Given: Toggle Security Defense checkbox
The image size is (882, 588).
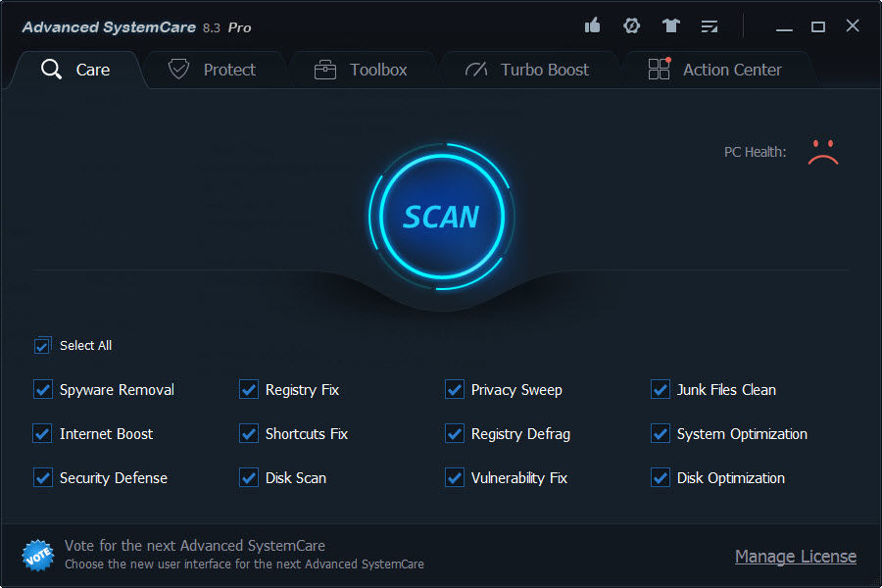Looking at the screenshot, I should [x=43, y=477].
